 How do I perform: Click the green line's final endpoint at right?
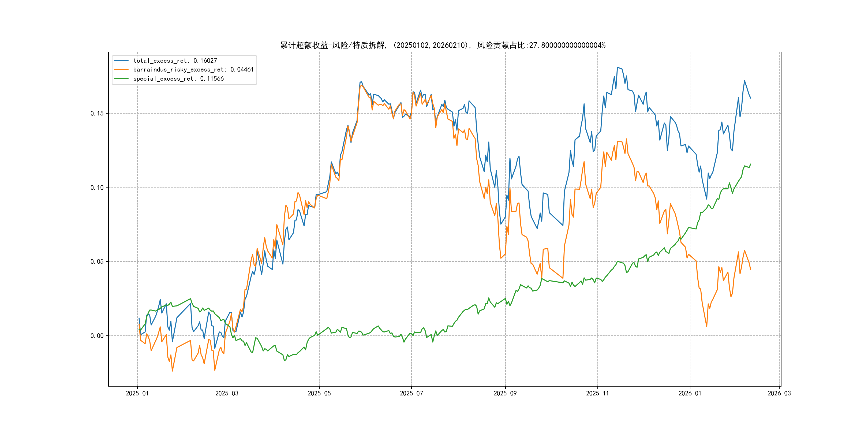coord(750,164)
